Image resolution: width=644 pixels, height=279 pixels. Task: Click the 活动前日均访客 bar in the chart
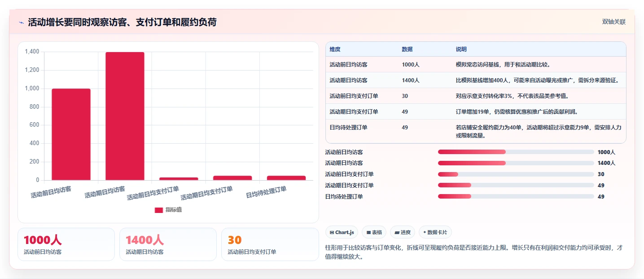[x=71, y=134]
